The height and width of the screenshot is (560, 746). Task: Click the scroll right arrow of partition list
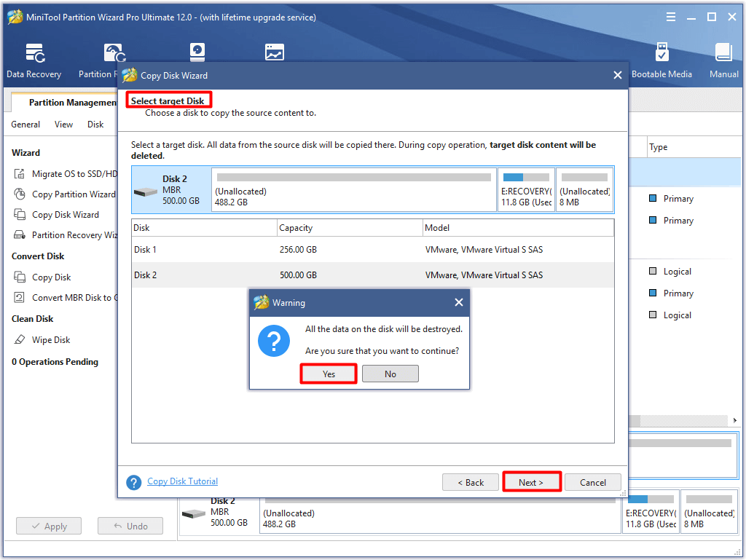[734, 420]
